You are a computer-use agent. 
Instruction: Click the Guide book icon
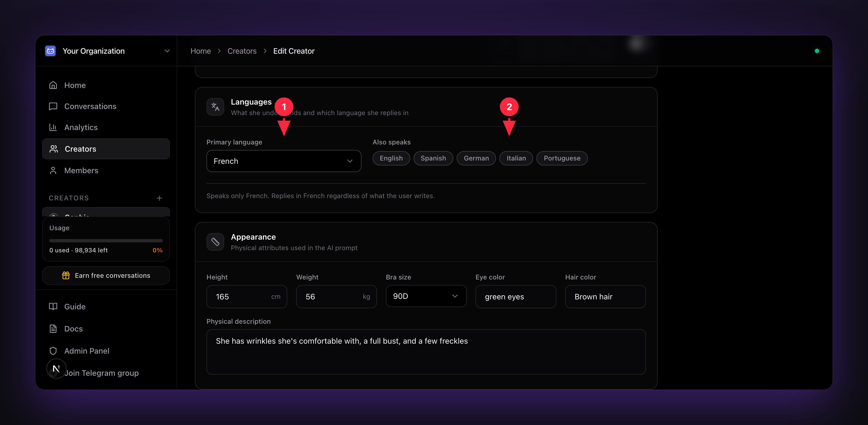coord(53,307)
